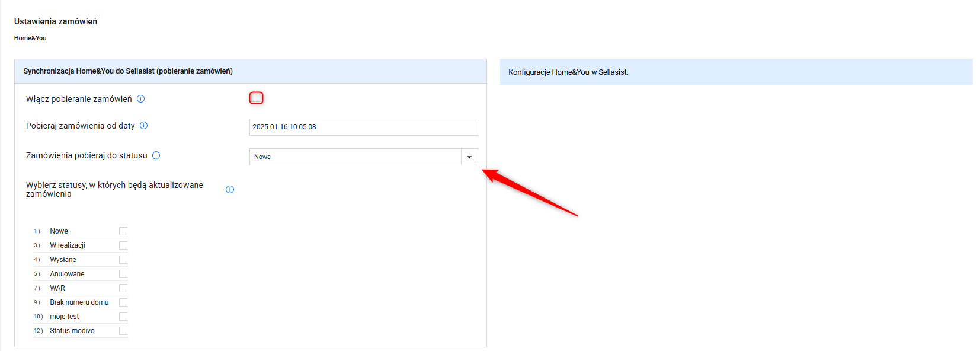980x351 pixels.
Task: Click info icon beside Zamówienia pobieraj do statusu
Action: [156, 155]
